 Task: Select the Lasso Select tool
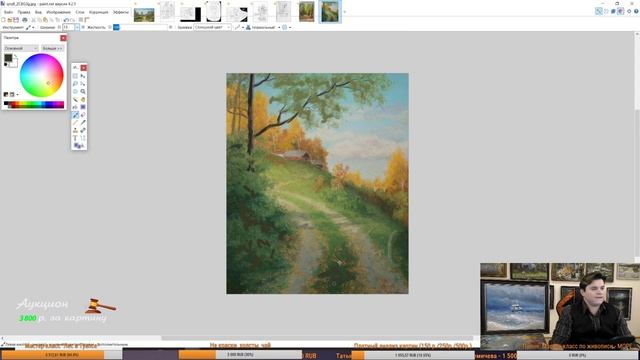(75, 84)
